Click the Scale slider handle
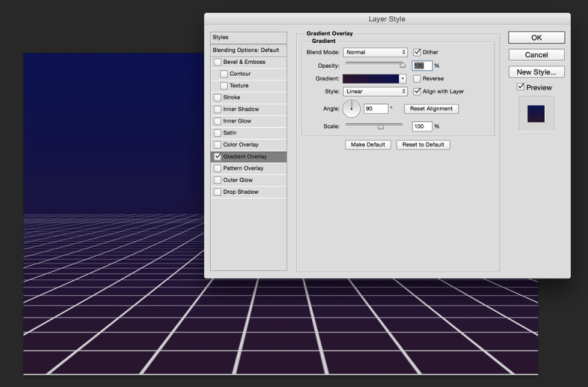Image resolution: width=588 pixels, height=387 pixels. 381,127
